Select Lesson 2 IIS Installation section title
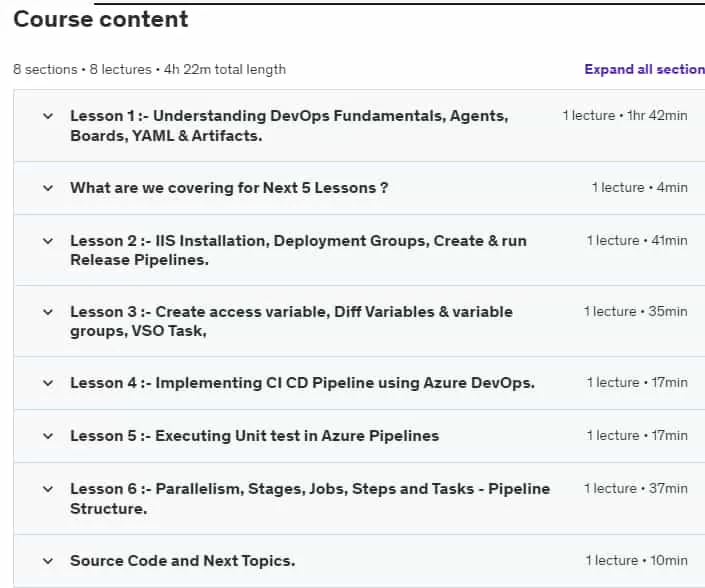 coord(298,250)
